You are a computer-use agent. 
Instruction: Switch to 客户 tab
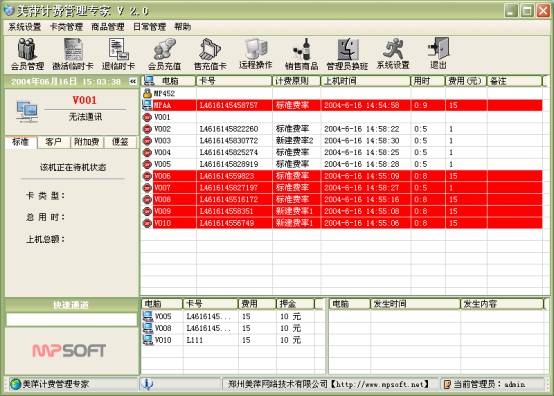pos(53,142)
